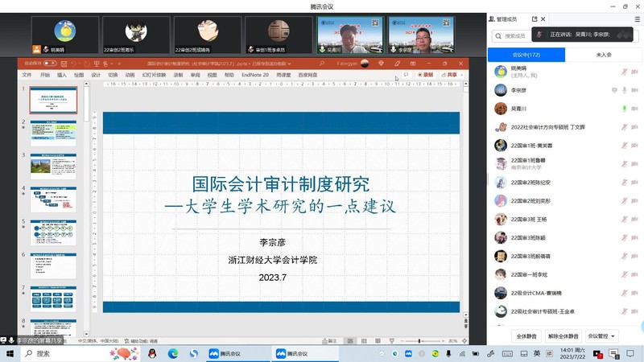644x362 pixels.
Task: Click the screen-share icon beside 李宗彦
Action: [614, 89]
